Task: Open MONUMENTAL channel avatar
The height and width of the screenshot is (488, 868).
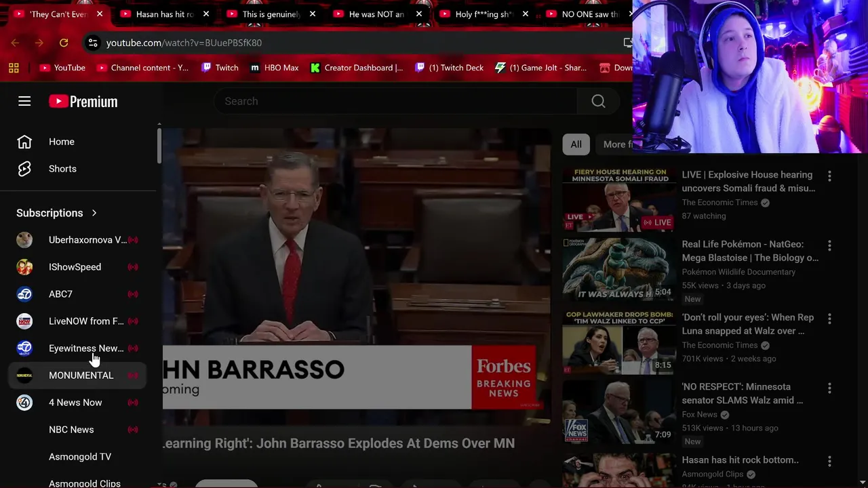Action: point(24,375)
